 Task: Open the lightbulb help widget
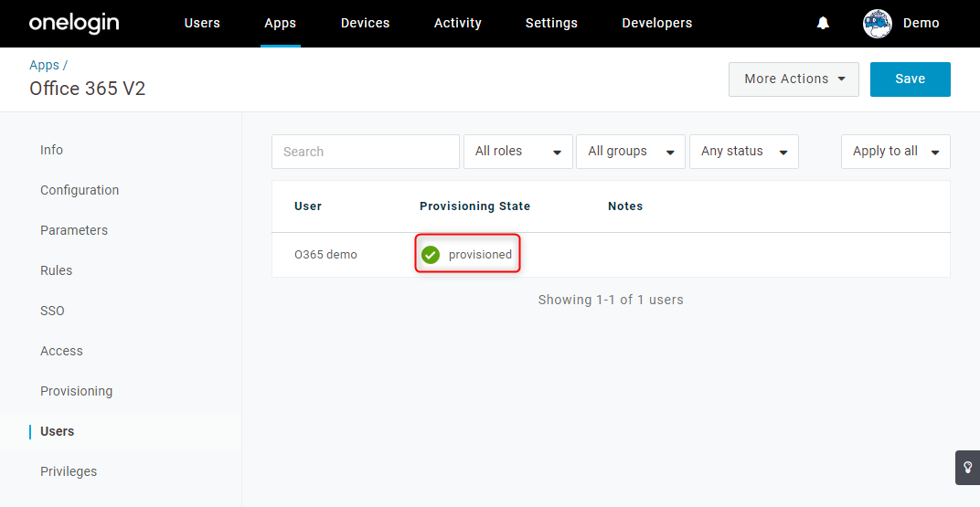click(x=967, y=467)
